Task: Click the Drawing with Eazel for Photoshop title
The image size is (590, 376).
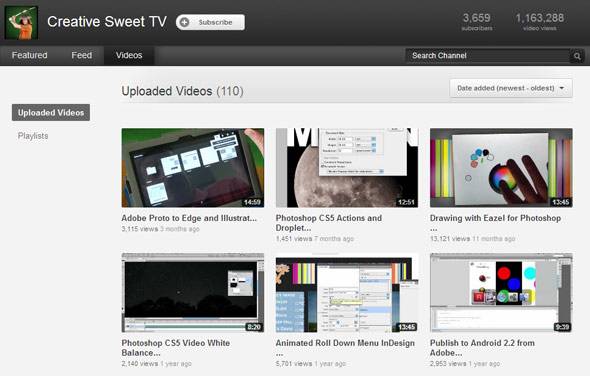Action: coord(496,223)
